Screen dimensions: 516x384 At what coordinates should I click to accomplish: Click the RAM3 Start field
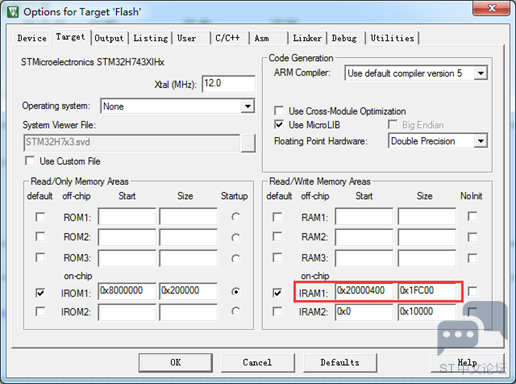[364, 258]
